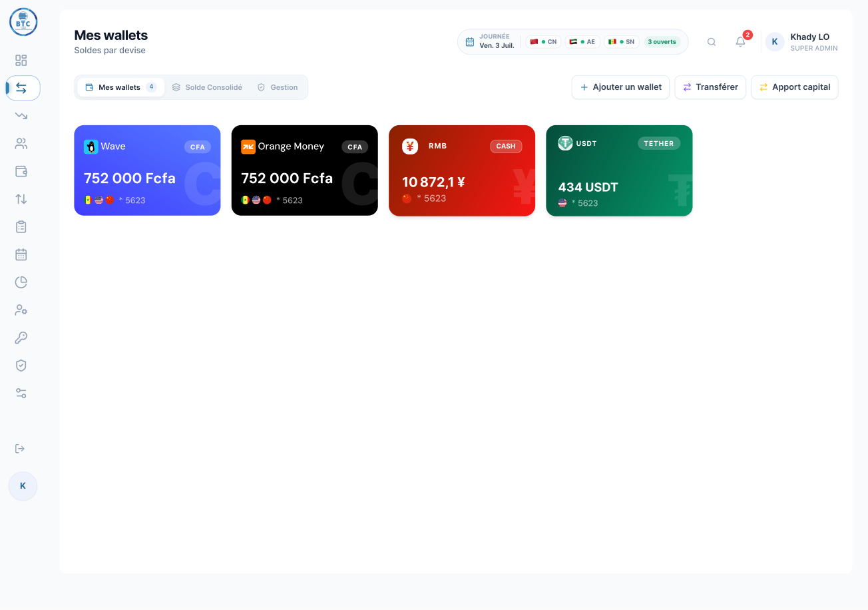This screenshot has width=868, height=610.
Task: Select the SN country chip in header
Action: tap(622, 42)
